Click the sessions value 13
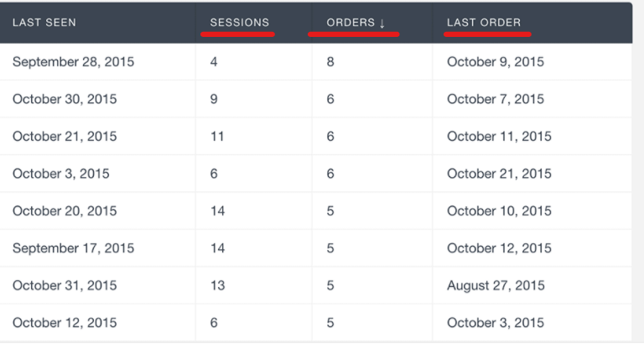This screenshot has height=344, width=644. 218,285
